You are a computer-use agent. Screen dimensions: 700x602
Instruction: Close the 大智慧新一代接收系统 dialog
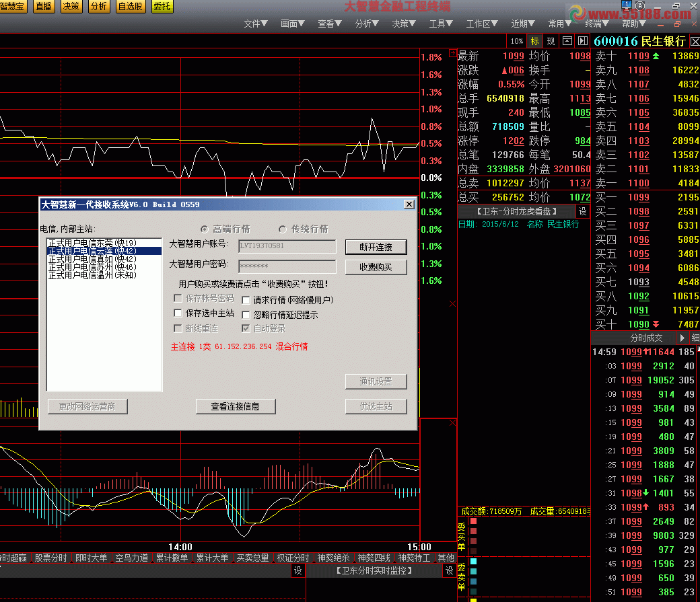point(409,204)
